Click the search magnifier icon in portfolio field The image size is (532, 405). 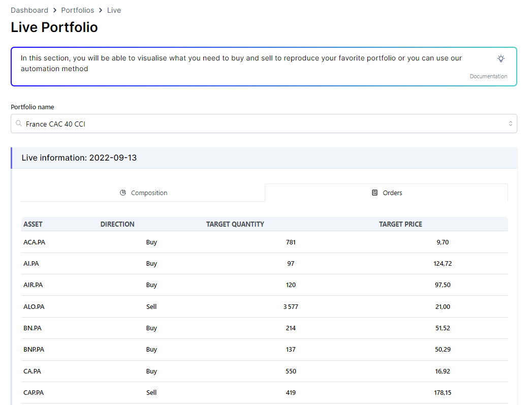19,123
